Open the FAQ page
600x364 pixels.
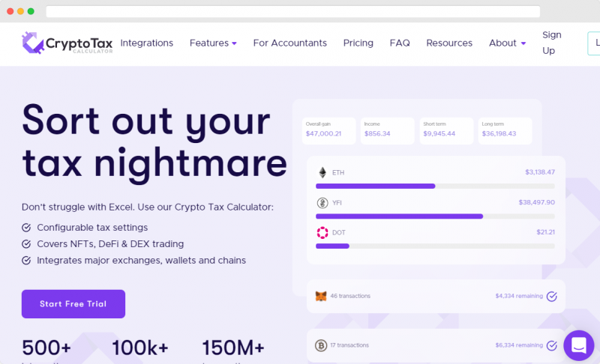(400, 43)
